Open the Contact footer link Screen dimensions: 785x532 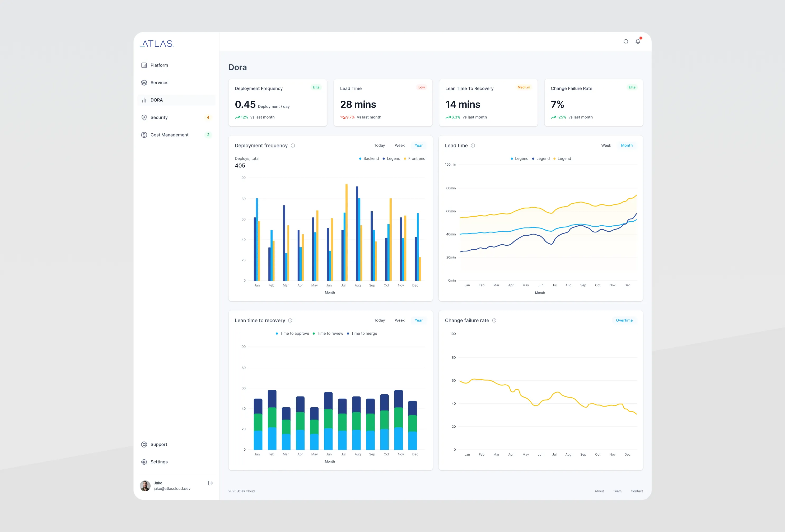click(637, 492)
